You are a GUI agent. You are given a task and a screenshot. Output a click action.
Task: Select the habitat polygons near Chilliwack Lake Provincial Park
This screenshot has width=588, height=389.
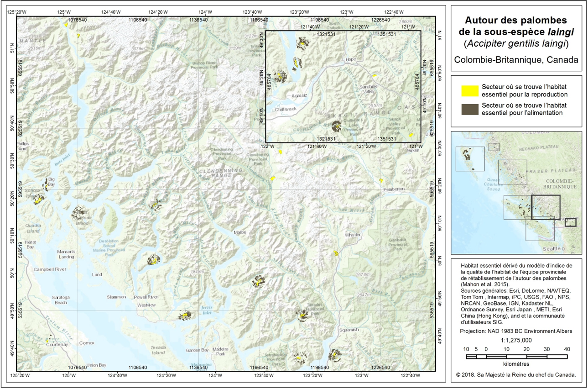(337, 125)
